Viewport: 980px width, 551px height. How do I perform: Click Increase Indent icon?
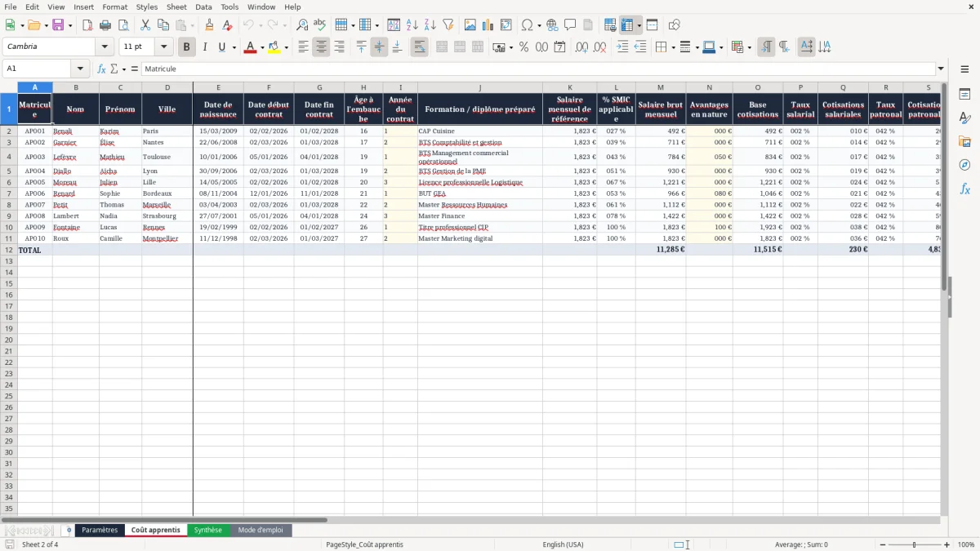pos(622,47)
